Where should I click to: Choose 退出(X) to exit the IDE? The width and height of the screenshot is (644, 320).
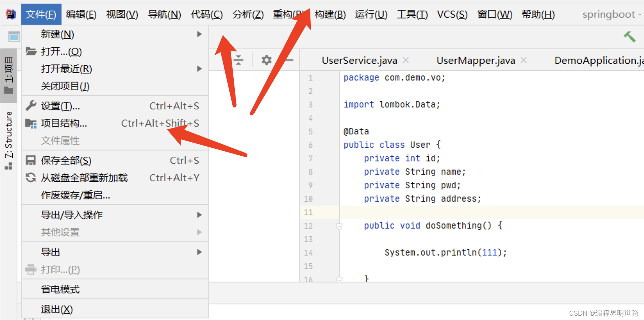115,309
